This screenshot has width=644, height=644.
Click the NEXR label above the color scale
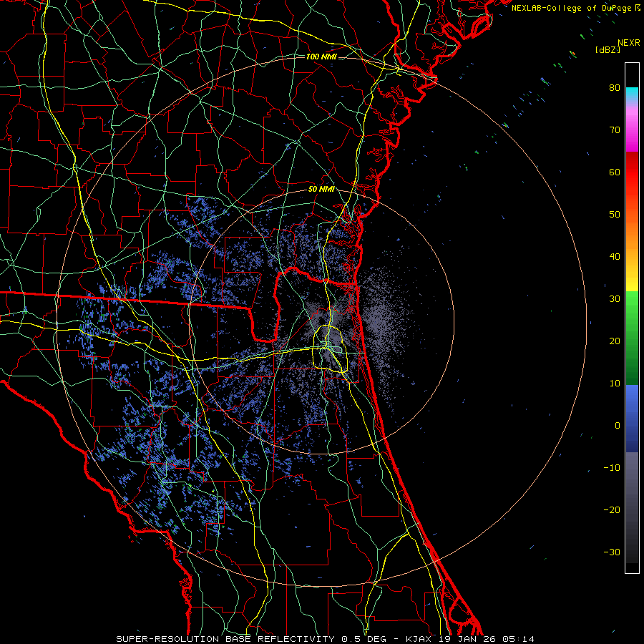tap(628, 43)
